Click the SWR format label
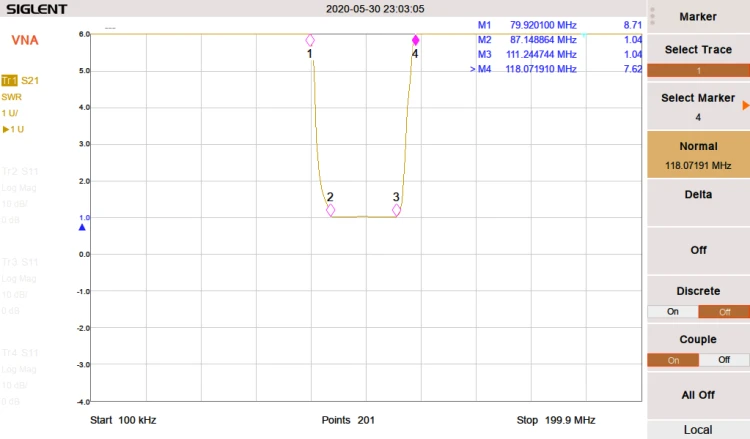The image size is (750, 439). click(x=11, y=97)
